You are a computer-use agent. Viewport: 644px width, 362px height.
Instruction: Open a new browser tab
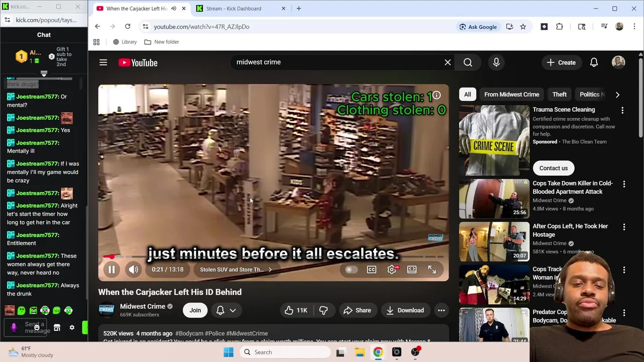(299, 9)
